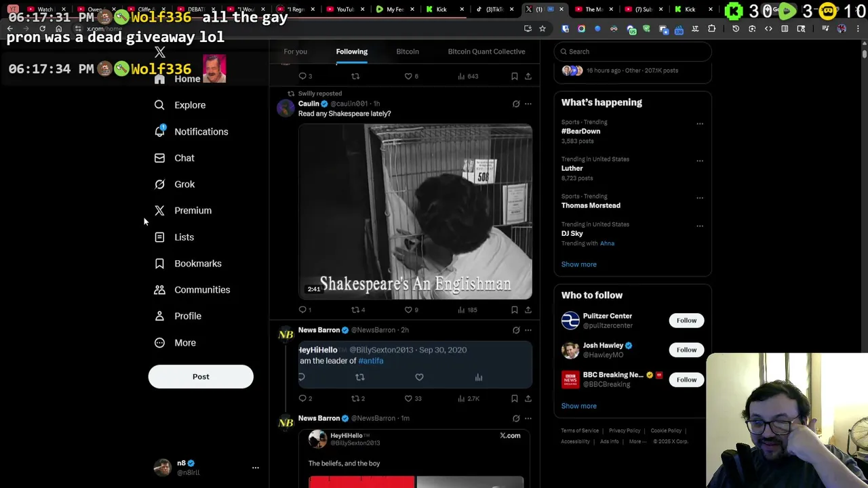868x488 pixels.
Task: Open the n8 account avatar
Action: tap(162, 468)
